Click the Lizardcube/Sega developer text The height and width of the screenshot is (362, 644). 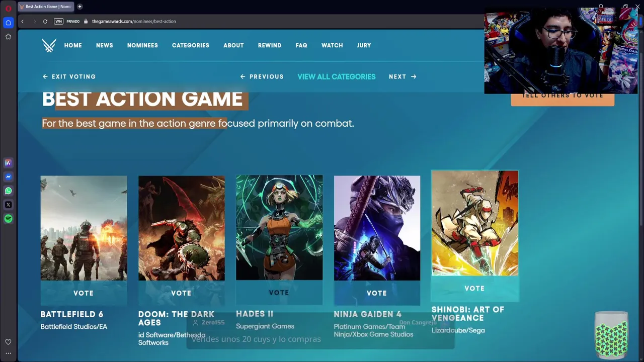click(x=458, y=330)
